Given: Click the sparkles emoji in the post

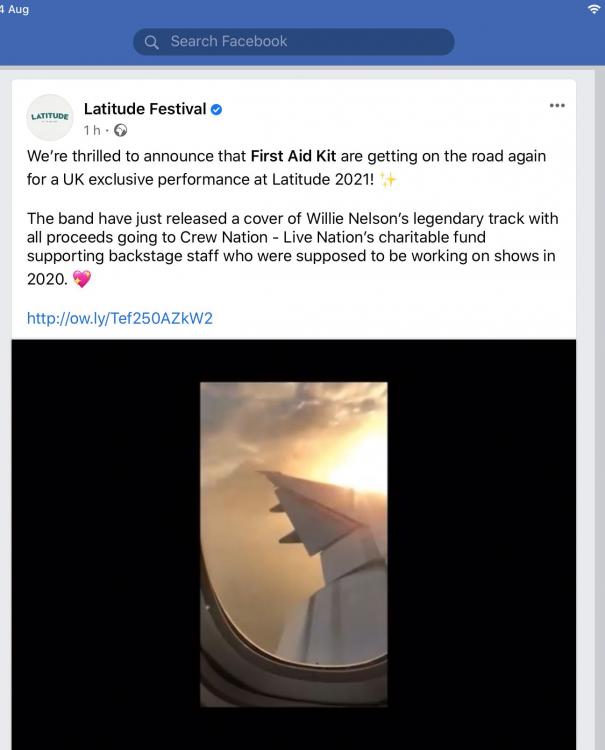Looking at the screenshot, I should (388, 180).
